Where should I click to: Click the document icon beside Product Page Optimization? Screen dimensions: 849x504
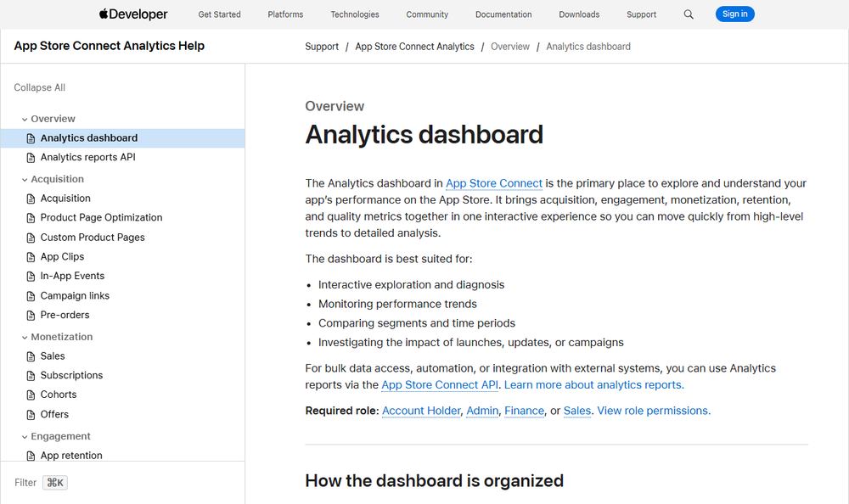pos(31,218)
